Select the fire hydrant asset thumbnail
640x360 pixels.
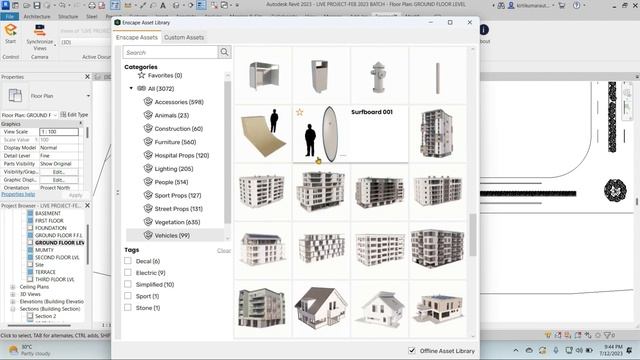pos(379,76)
